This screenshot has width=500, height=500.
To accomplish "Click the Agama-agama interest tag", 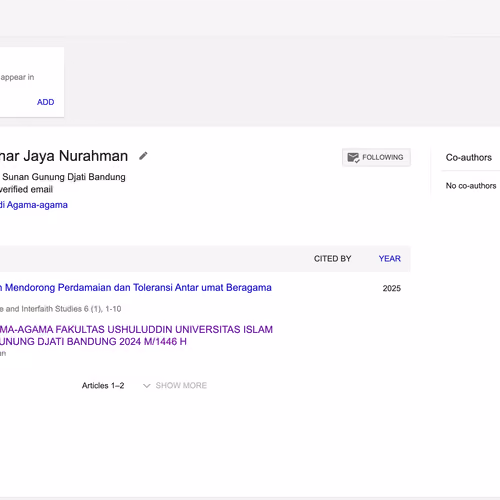I will (34, 205).
